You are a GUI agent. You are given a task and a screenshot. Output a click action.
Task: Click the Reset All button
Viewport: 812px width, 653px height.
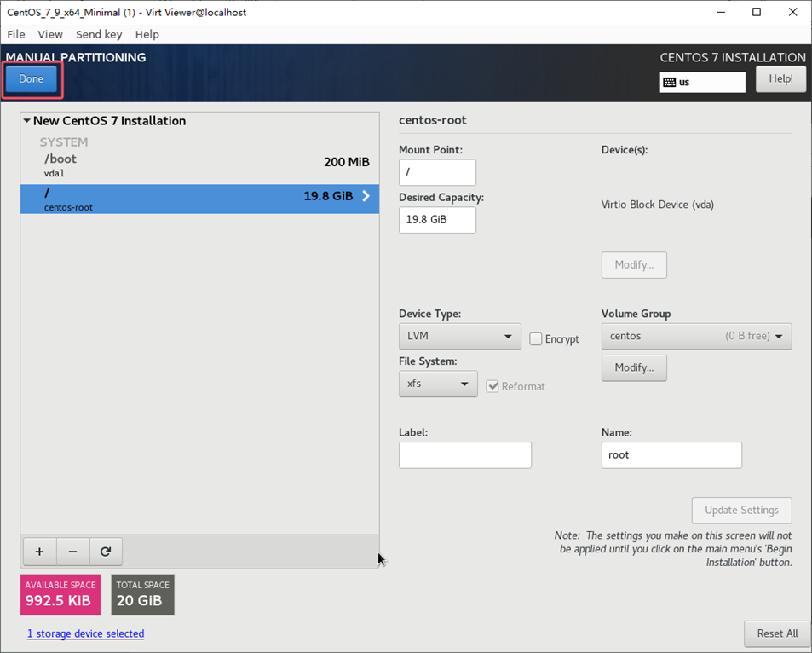777,634
